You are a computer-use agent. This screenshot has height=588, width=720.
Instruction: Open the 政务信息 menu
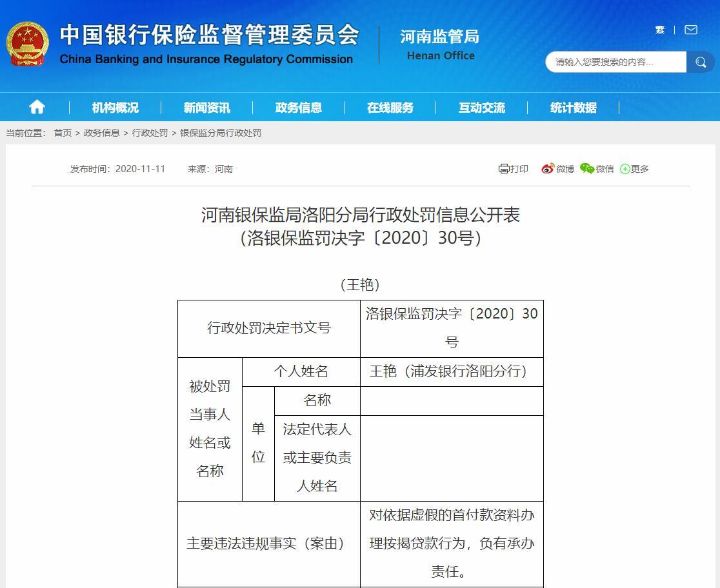(299, 108)
